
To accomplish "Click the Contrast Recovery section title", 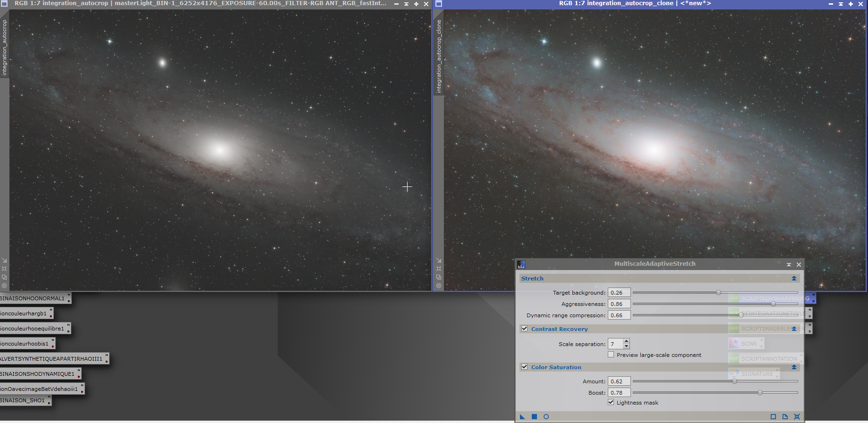I will pos(560,329).
